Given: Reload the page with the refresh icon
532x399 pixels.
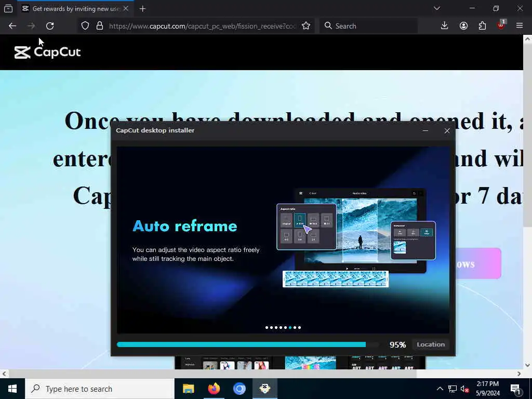Looking at the screenshot, I should click(50, 26).
